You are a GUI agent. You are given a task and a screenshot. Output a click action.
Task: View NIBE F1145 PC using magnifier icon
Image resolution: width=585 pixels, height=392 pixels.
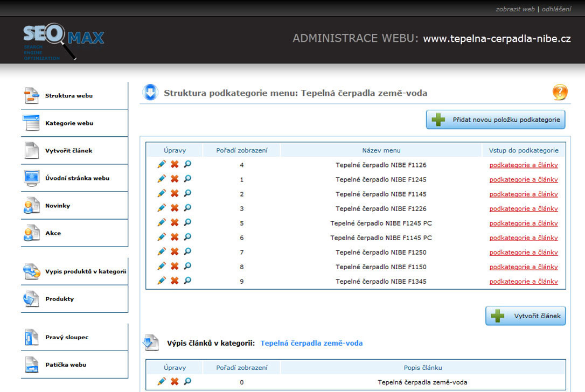click(x=187, y=237)
